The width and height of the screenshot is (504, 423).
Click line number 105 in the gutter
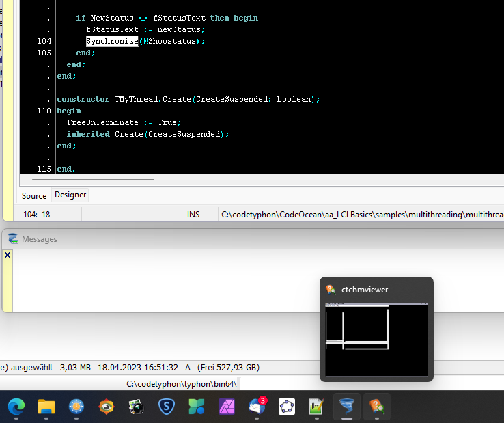point(44,53)
